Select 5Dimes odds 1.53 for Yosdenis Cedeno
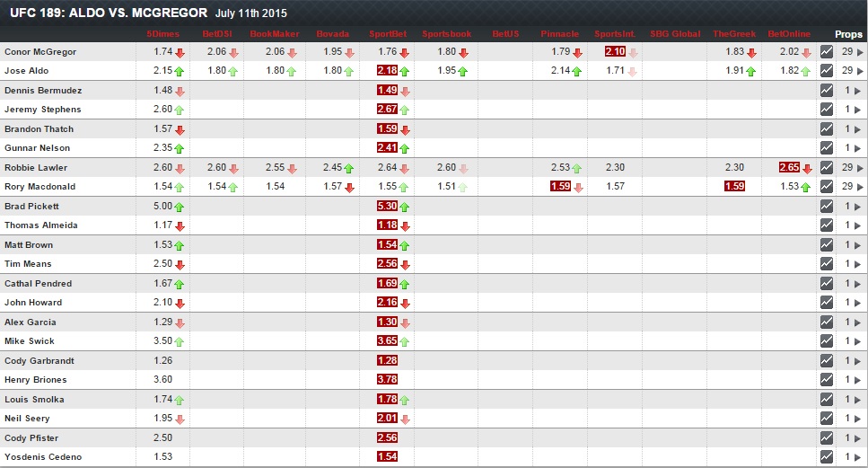Image resolution: width=868 pixels, height=468 pixels. [x=162, y=456]
